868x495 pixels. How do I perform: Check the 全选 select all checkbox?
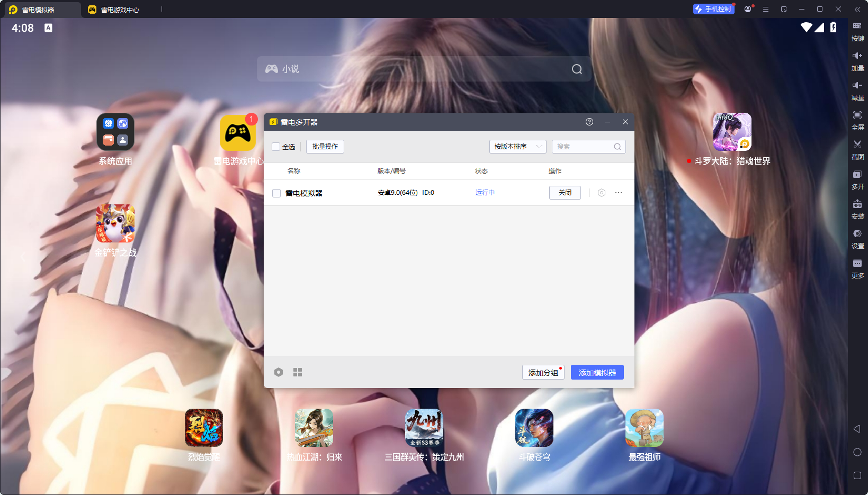pos(276,147)
